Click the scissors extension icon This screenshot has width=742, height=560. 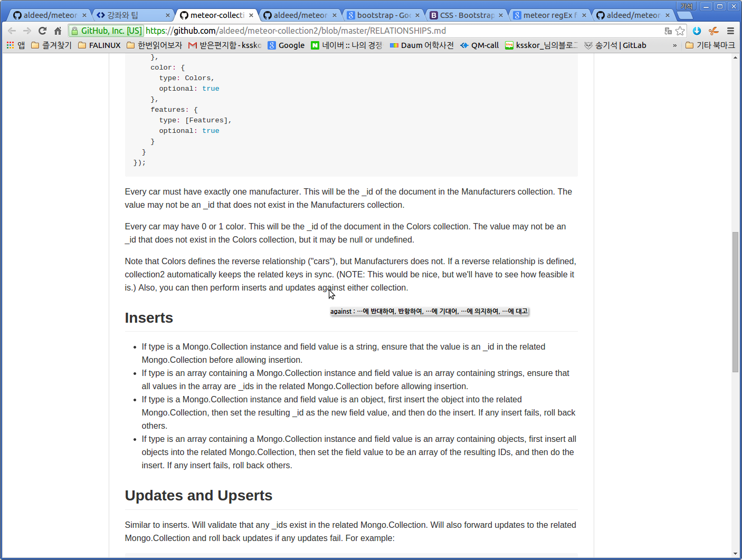tap(714, 31)
